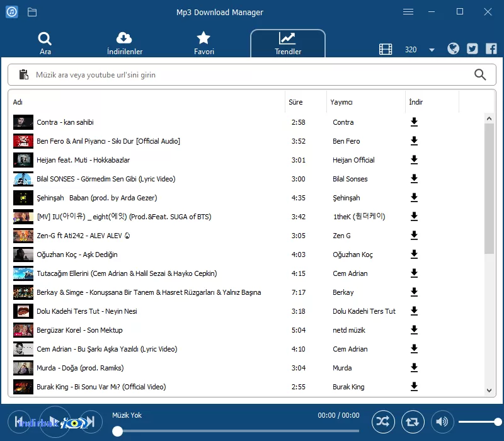Image resolution: width=504 pixels, height=441 pixels.
Task: Mute the volume speaker button
Action: (442, 421)
